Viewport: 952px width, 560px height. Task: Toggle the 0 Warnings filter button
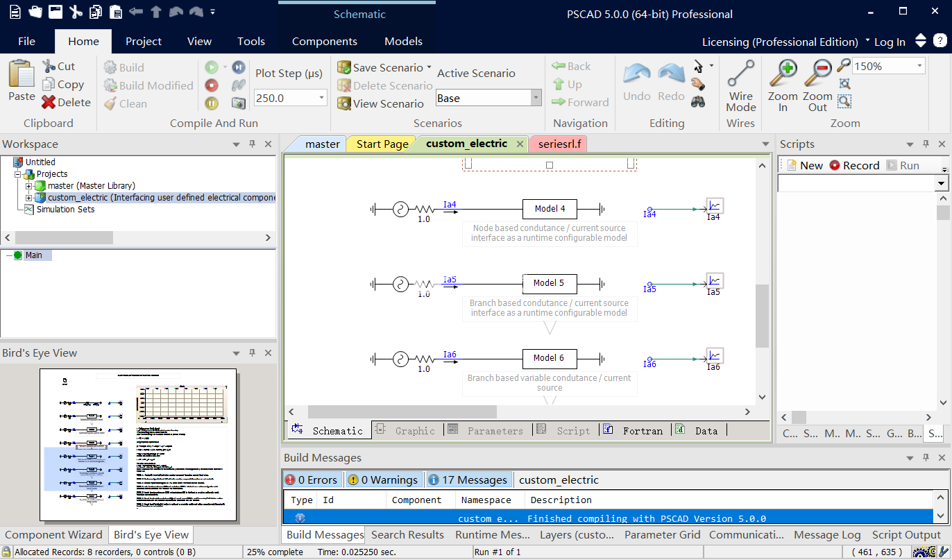click(384, 480)
